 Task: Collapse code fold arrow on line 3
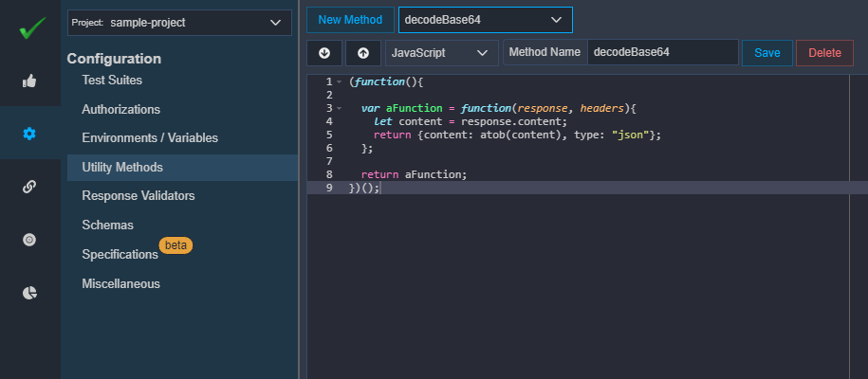pyautogui.click(x=340, y=108)
